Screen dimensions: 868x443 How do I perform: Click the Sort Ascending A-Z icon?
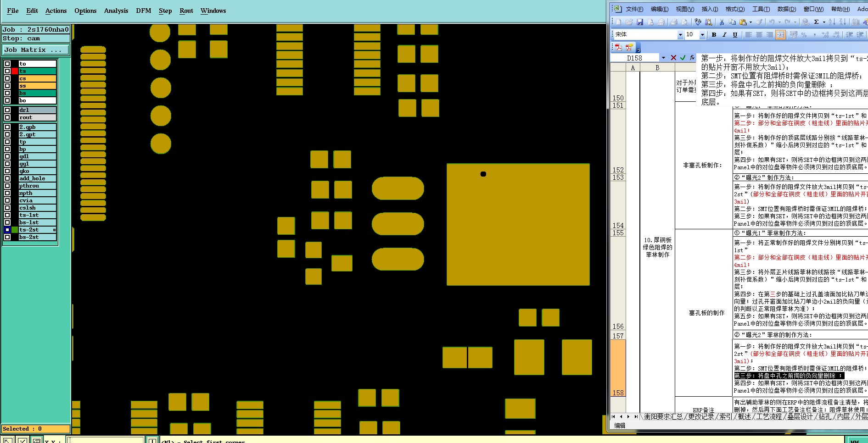click(x=832, y=22)
